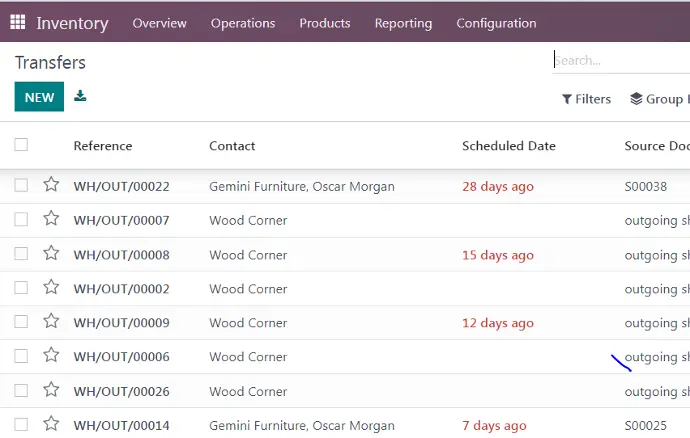Click the star next to WH/OUT/00014
Image resolution: width=690 pixels, height=438 pixels.
51,424
